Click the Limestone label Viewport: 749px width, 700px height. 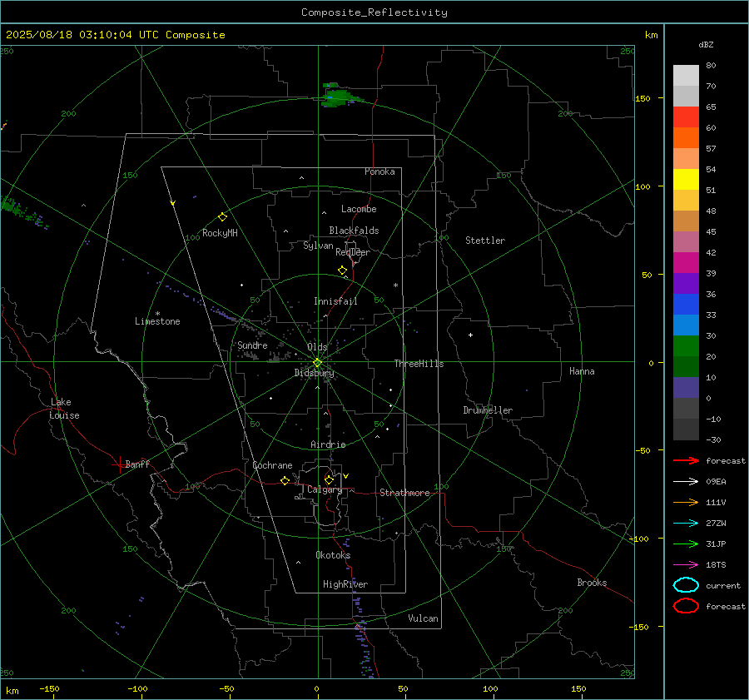point(157,321)
